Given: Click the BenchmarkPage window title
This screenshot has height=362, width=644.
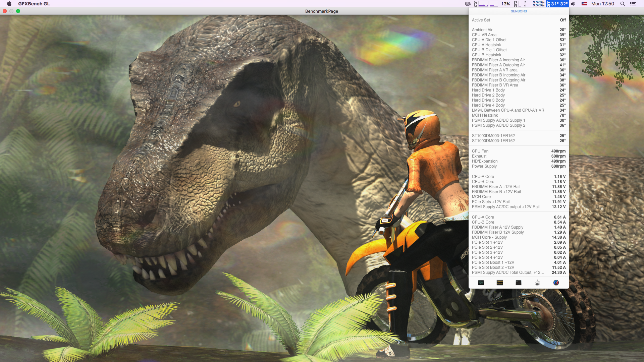Looking at the screenshot, I should tap(321, 11).
